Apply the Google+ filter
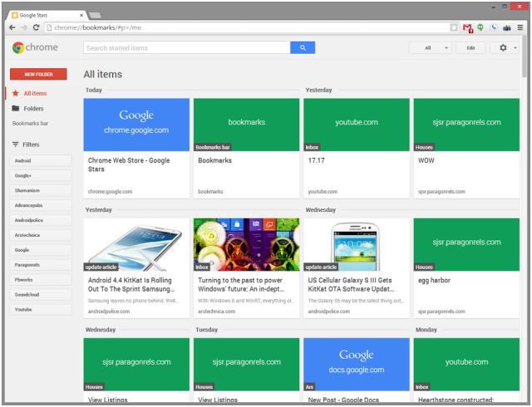 pos(41,176)
